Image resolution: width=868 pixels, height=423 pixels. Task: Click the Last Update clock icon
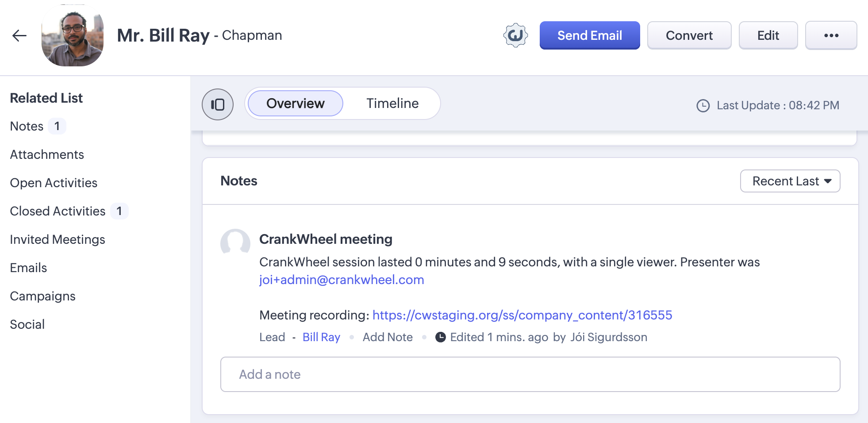click(x=703, y=106)
